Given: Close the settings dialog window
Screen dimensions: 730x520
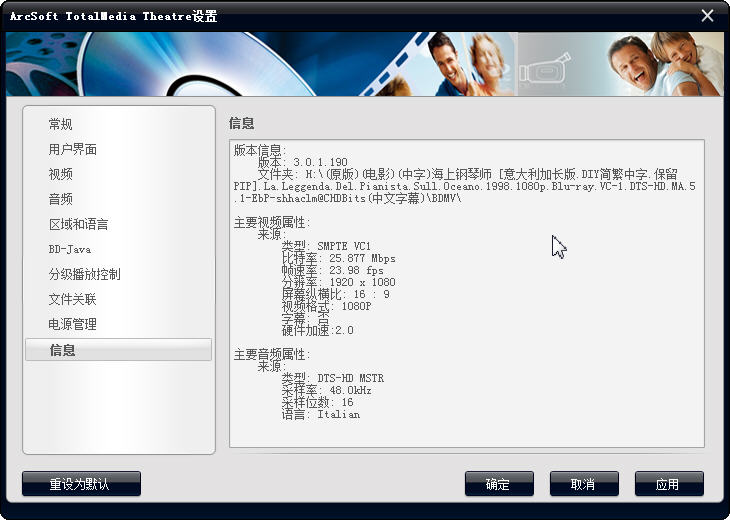Looking at the screenshot, I should pos(707,15).
